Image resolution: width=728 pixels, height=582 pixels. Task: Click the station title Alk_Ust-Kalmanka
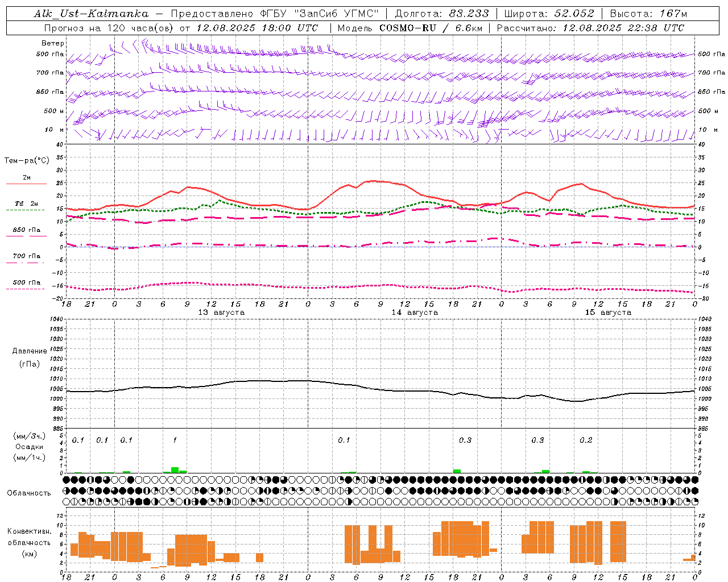(x=91, y=14)
